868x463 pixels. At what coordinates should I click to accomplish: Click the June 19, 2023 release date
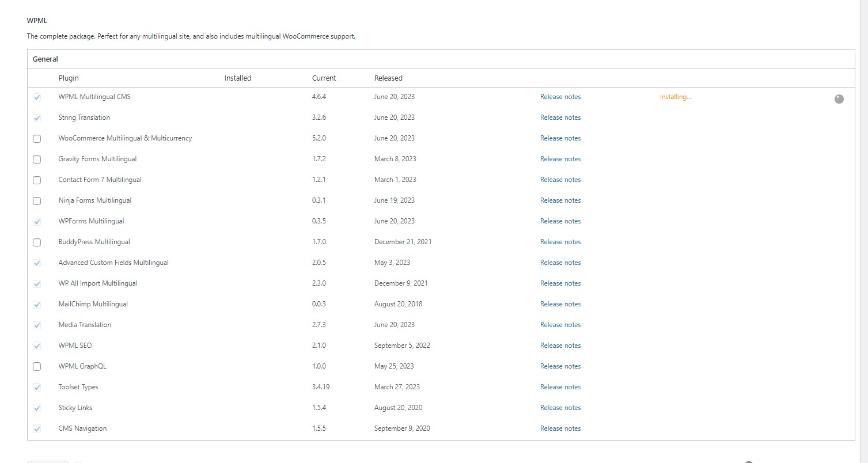tap(395, 200)
